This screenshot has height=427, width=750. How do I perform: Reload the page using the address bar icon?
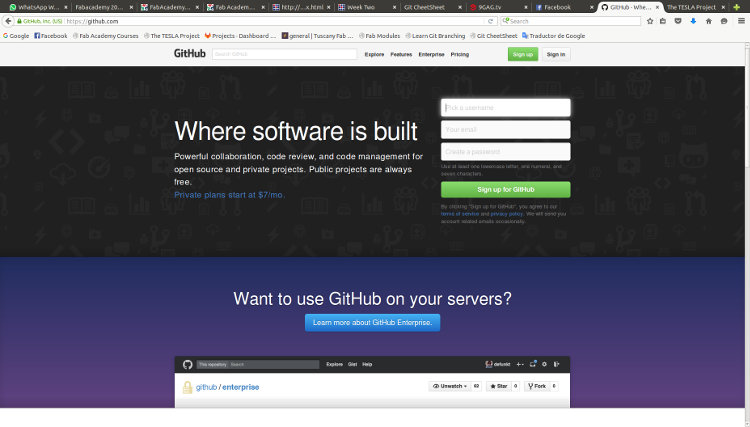490,21
